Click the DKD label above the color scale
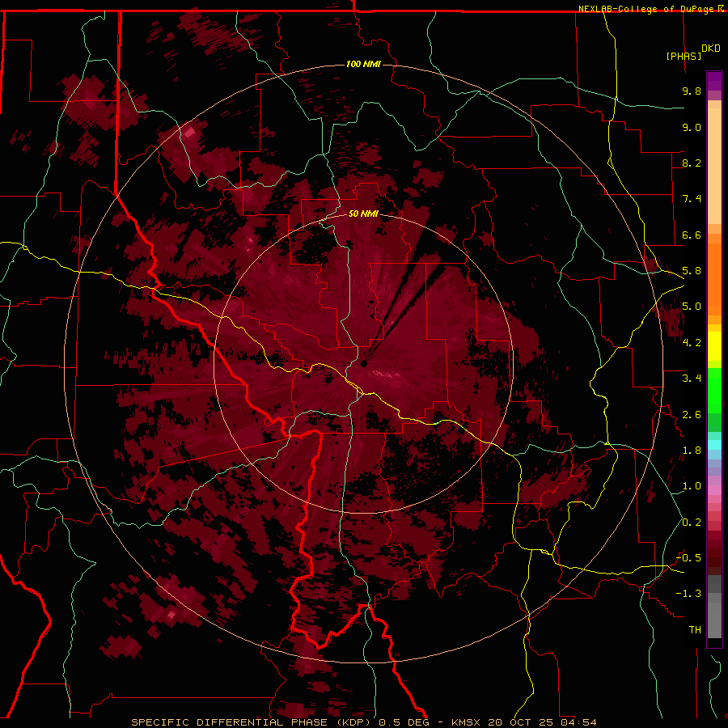728x728 pixels. point(711,49)
